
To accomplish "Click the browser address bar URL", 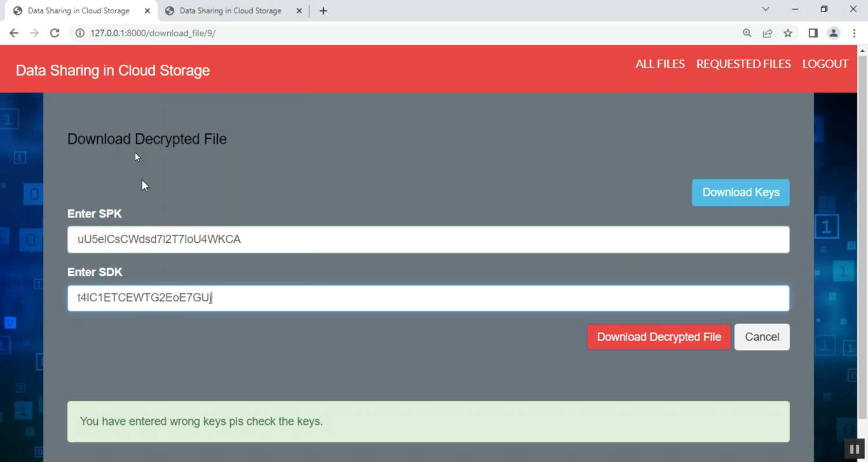I will [x=153, y=33].
